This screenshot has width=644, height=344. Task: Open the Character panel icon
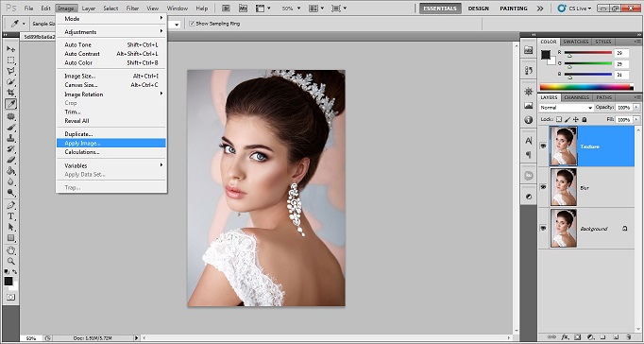pyautogui.click(x=529, y=141)
